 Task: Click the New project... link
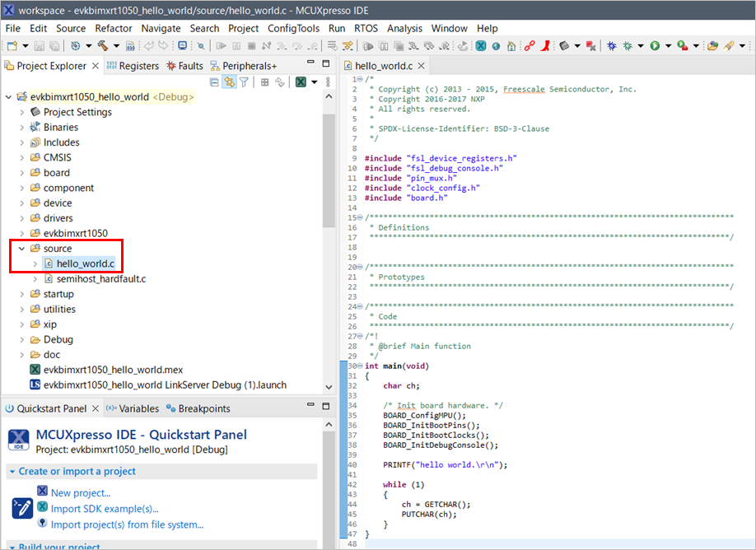[x=81, y=492]
